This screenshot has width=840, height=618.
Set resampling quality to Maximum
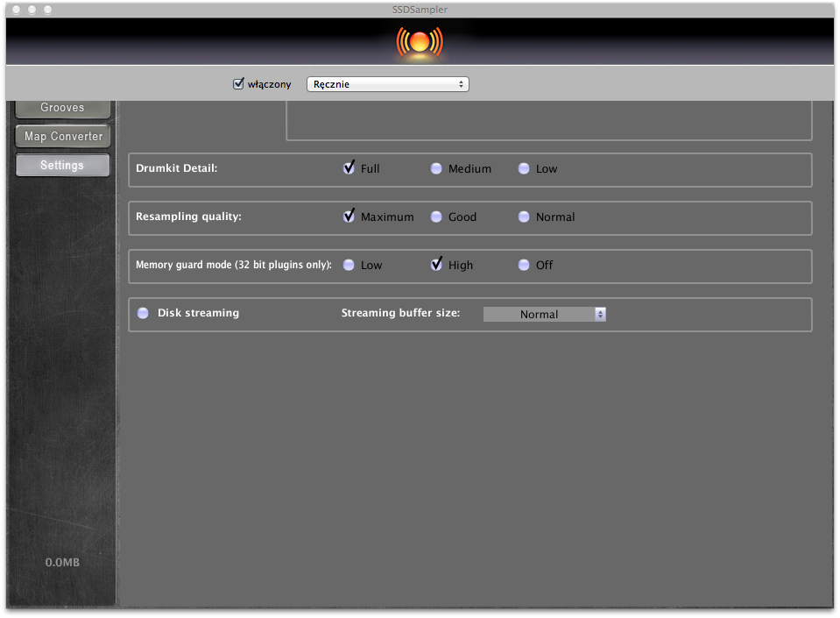tap(349, 217)
